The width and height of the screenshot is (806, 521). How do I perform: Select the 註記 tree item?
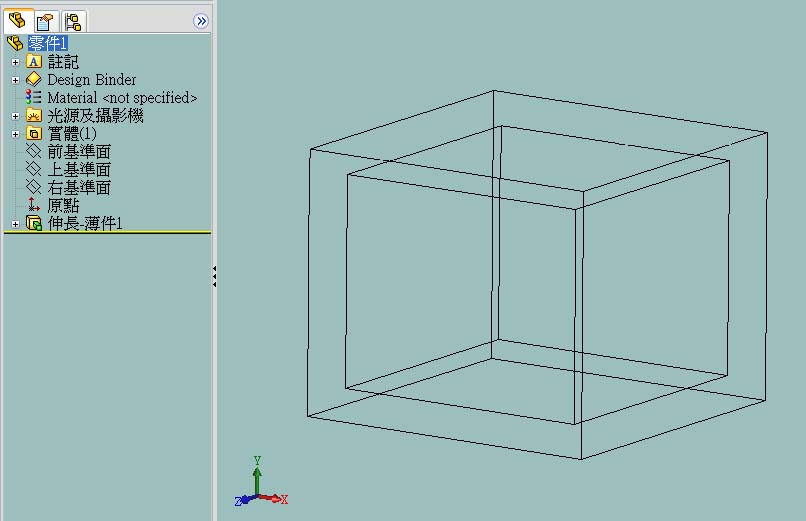[63, 62]
